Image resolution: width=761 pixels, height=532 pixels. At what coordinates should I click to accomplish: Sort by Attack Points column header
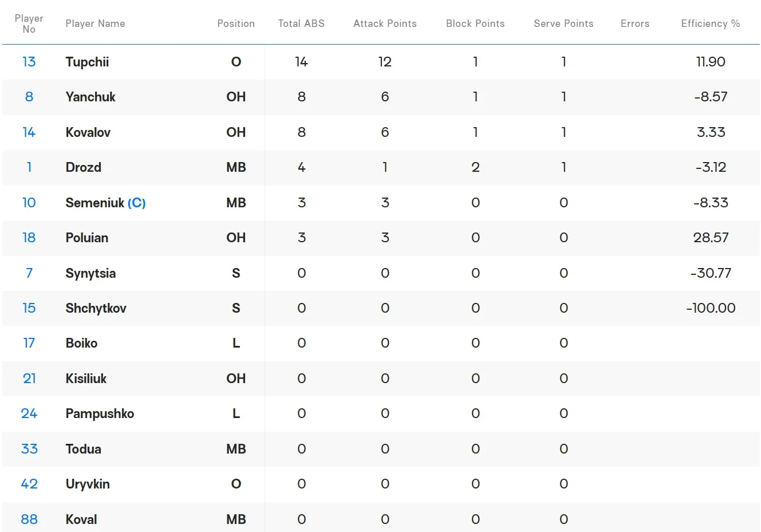coord(385,23)
